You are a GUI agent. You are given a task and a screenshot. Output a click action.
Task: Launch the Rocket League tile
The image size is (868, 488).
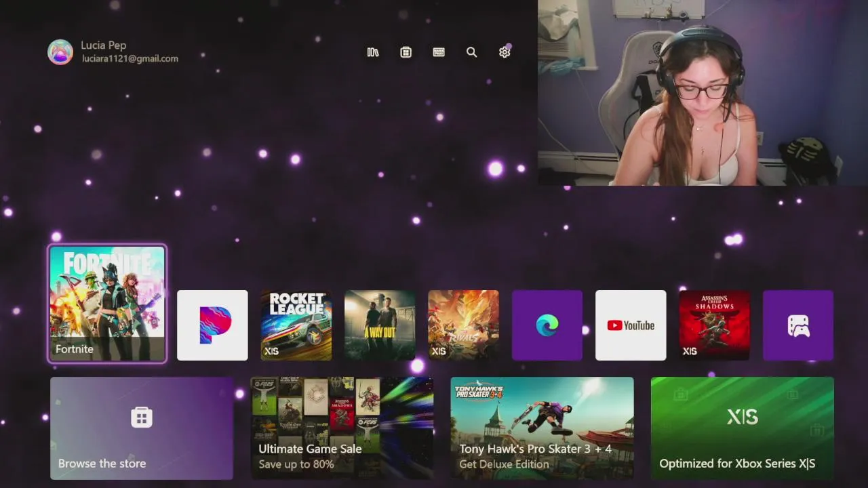point(296,325)
